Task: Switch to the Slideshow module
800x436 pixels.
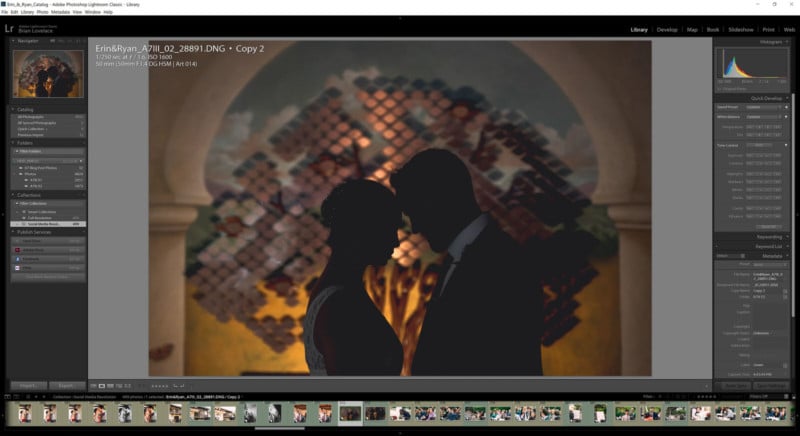Action: point(741,30)
